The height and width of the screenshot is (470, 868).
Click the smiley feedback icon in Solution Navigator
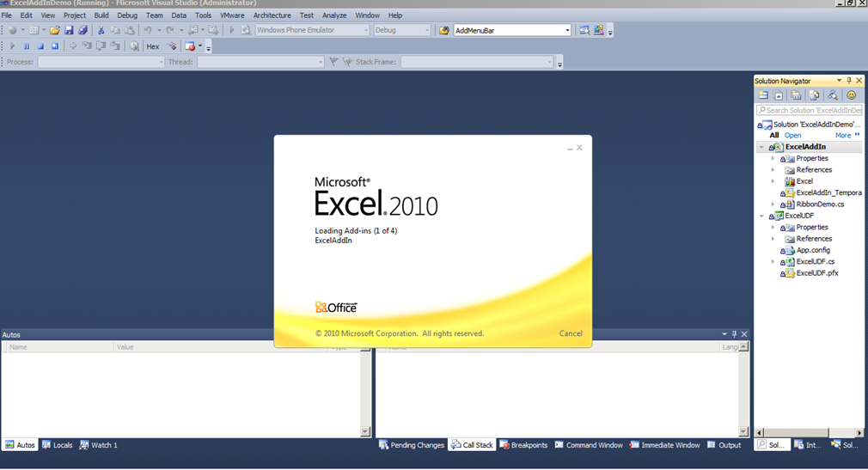coord(852,95)
